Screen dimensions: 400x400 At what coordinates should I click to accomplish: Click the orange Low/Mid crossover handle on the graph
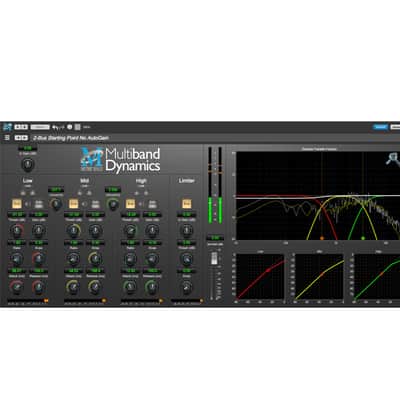coord(322,238)
